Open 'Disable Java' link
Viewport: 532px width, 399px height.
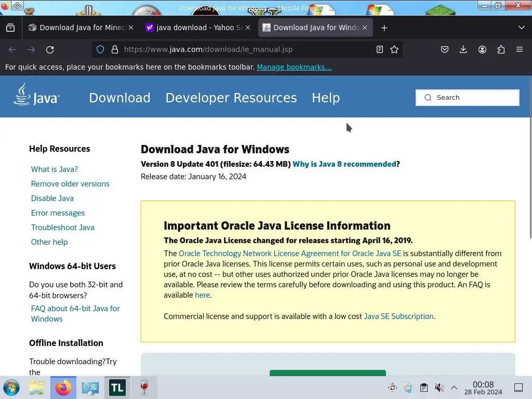(x=52, y=198)
